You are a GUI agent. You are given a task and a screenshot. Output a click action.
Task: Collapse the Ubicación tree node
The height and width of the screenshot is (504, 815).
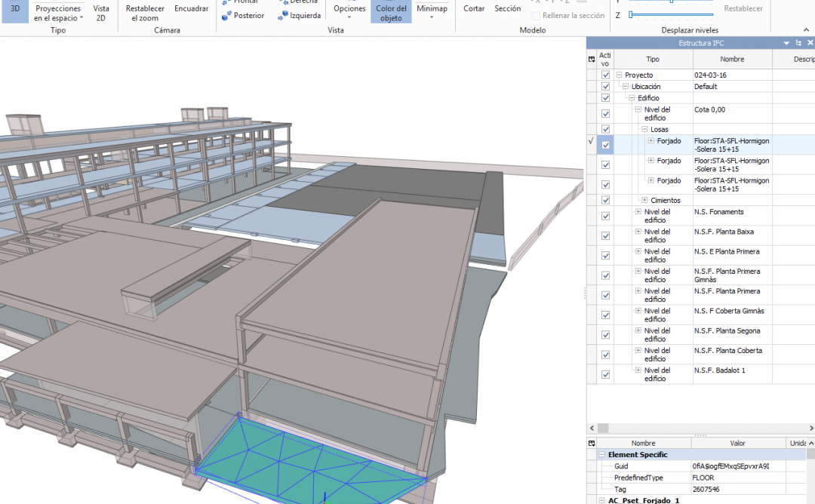click(x=626, y=86)
